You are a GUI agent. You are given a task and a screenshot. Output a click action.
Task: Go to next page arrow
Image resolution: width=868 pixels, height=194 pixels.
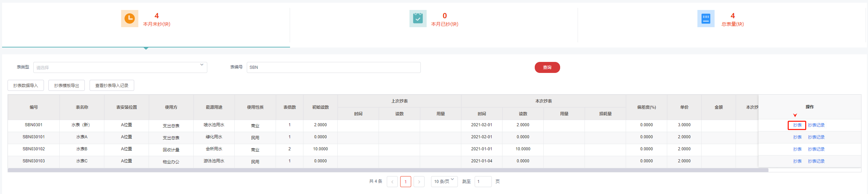419,182
